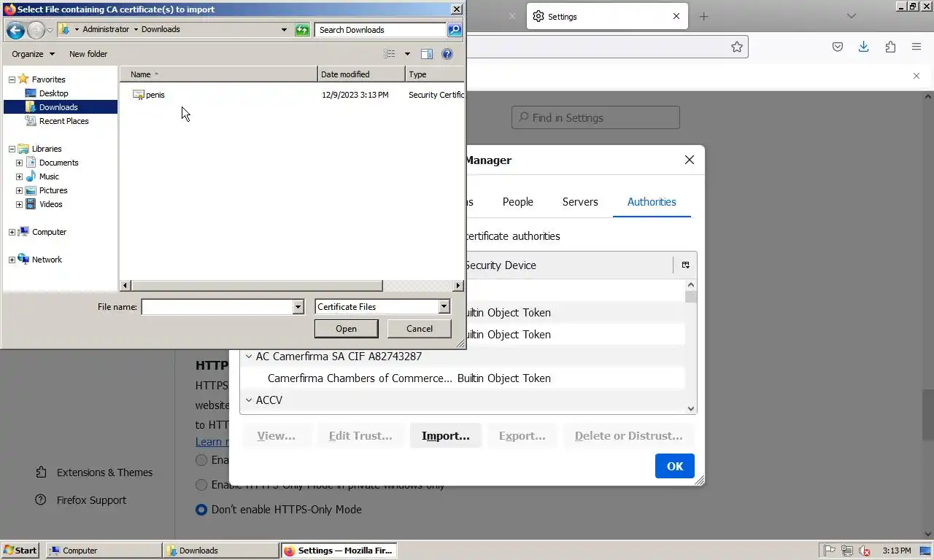Select Enable HTTPS-Only in private windows radio
This screenshot has width=934, height=560.
[201, 485]
